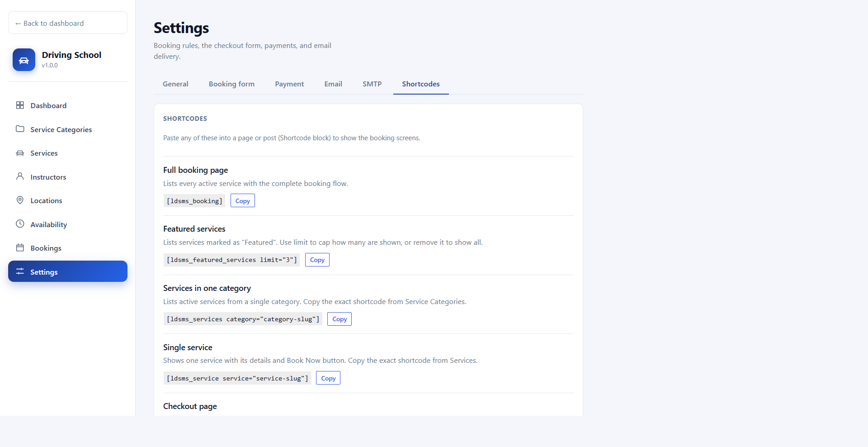Click the Full booking page heading
The width and height of the screenshot is (868, 447).
(195, 170)
